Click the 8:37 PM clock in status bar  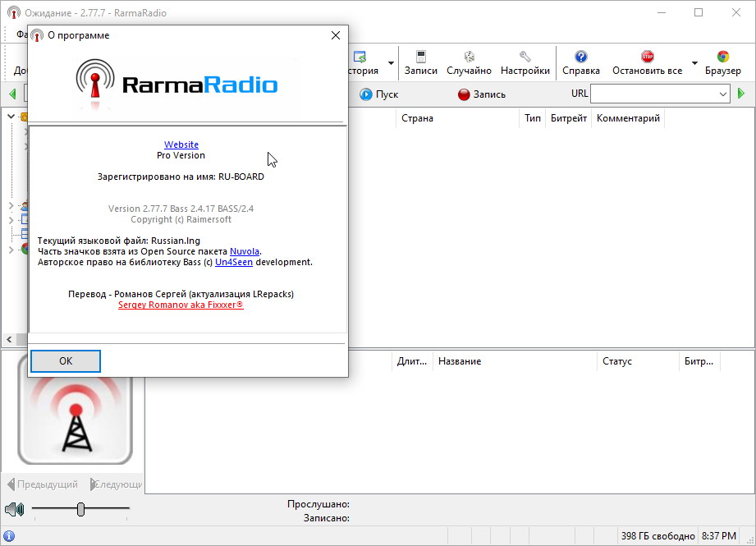[719, 536]
